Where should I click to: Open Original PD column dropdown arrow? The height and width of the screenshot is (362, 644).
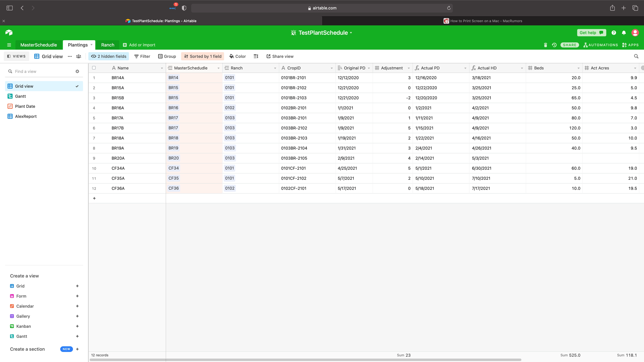coord(369,68)
